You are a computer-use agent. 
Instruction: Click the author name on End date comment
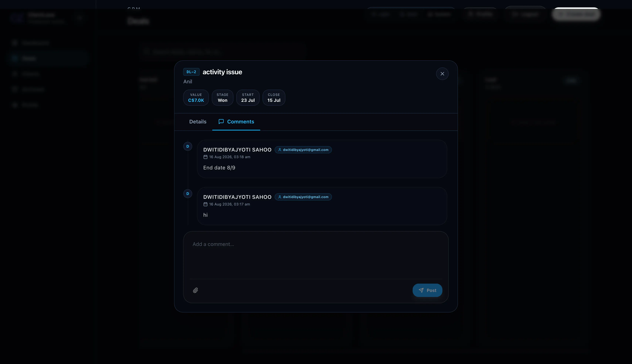click(237, 150)
